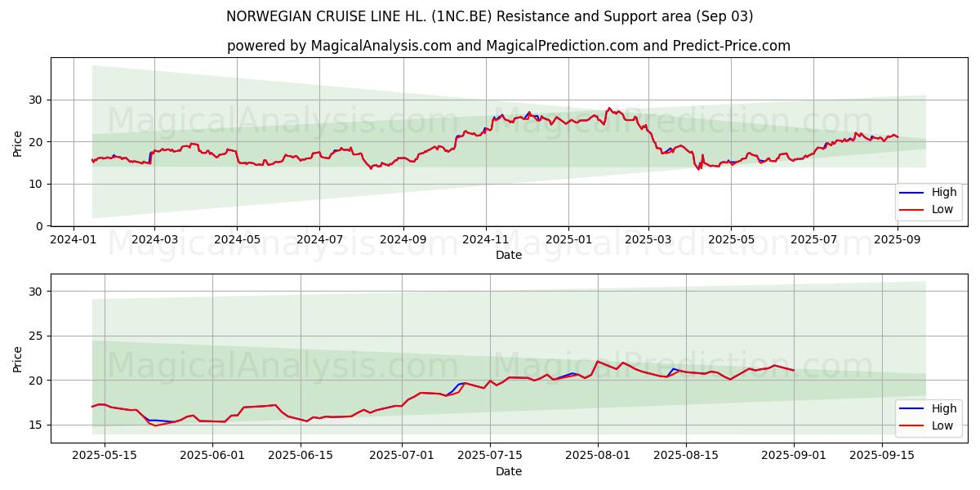The height and width of the screenshot is (490, 980).
Task: Click the 2024-07 tick label on upper chart
Action: 318,240
